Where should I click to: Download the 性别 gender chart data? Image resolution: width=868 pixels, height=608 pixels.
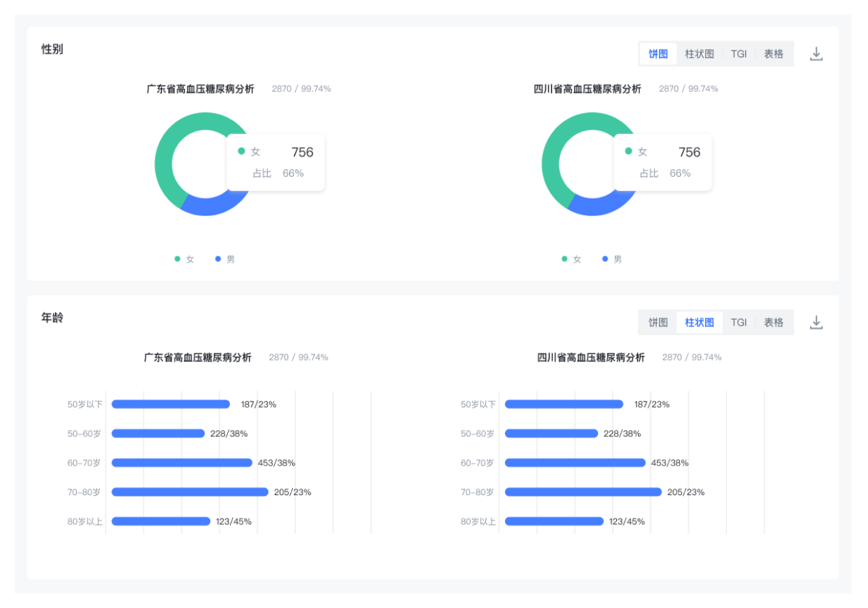pyautogui.click(x=817, y=54)
